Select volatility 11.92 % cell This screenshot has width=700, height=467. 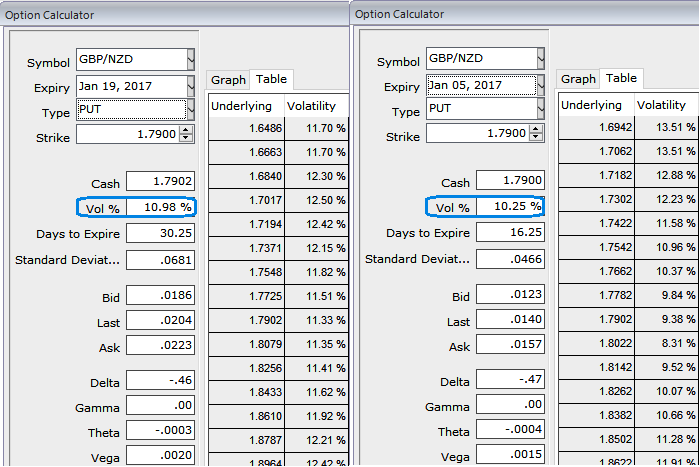[317, 417]
